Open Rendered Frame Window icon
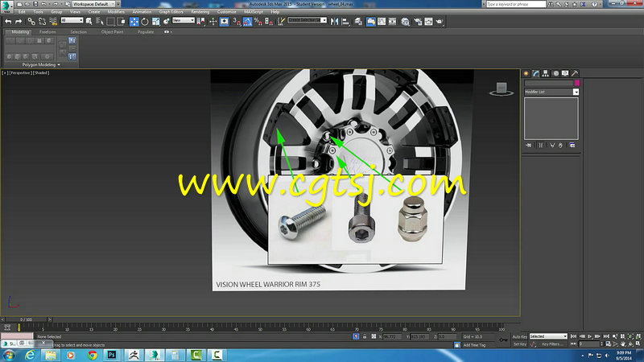 tap(428, 22)
